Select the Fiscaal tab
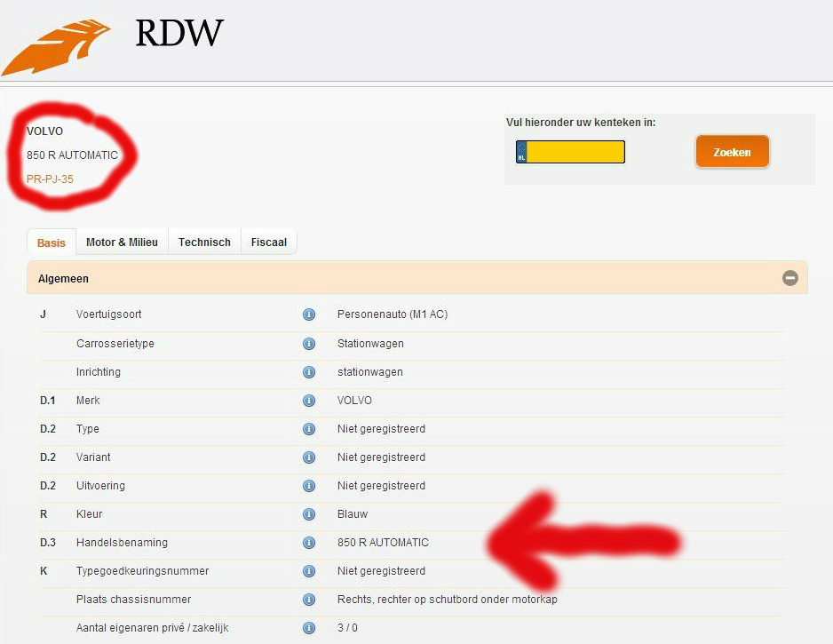Screen dimensions: 833x644 pyautogui.click(x=268, y=242)
